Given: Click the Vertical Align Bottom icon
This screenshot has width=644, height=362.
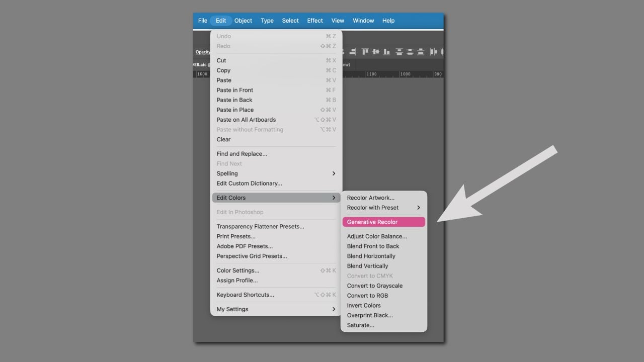Looking at the screenshot, I should click(x=386, y=52).
